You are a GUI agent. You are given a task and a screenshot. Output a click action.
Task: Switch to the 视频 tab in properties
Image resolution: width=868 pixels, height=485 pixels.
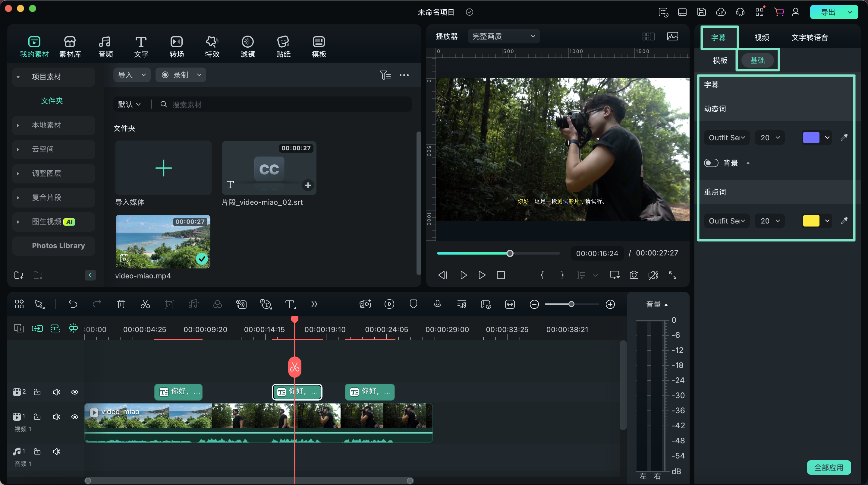point(762,37)
